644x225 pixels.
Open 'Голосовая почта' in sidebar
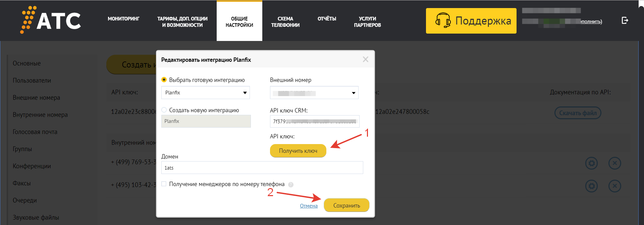pos(35,132)
